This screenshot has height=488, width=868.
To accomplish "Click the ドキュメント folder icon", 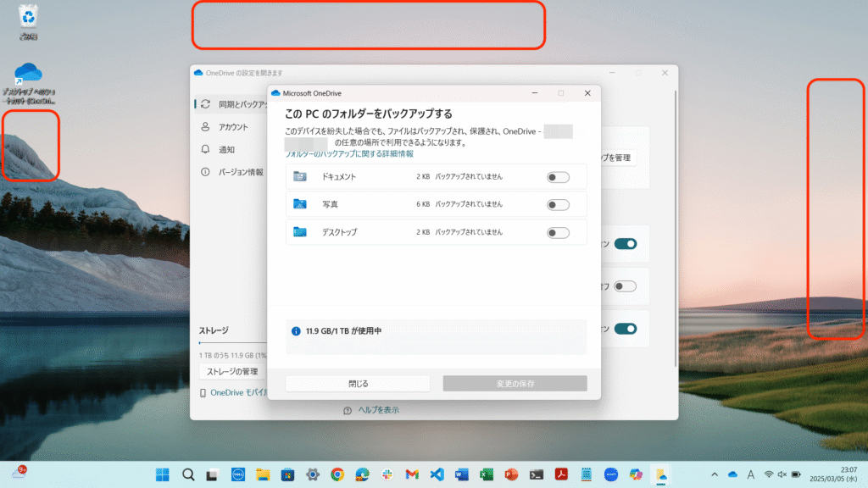I will [300, 176].
